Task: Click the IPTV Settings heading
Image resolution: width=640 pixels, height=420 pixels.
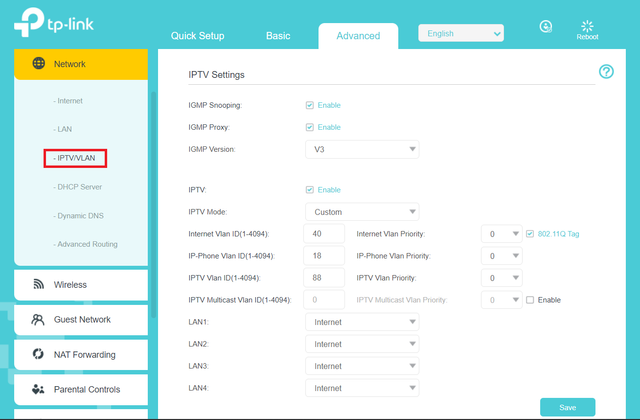Action: (216, 75)
